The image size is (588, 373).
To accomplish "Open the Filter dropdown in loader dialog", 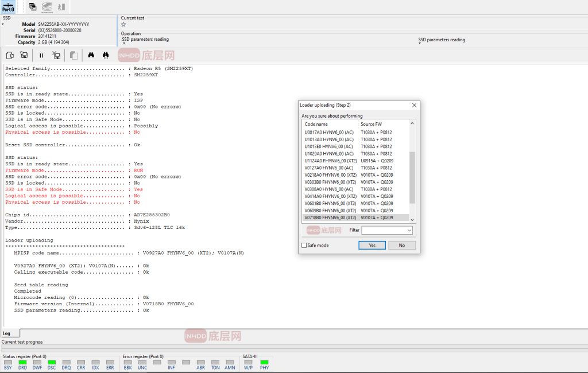I will pyautogui.click(x=409, y=230).
